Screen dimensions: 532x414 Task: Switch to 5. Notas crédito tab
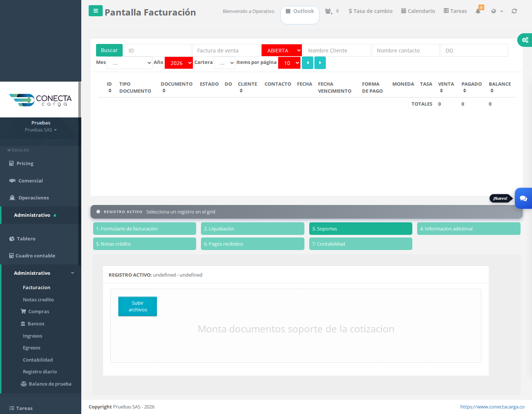(x=144, y=244)
